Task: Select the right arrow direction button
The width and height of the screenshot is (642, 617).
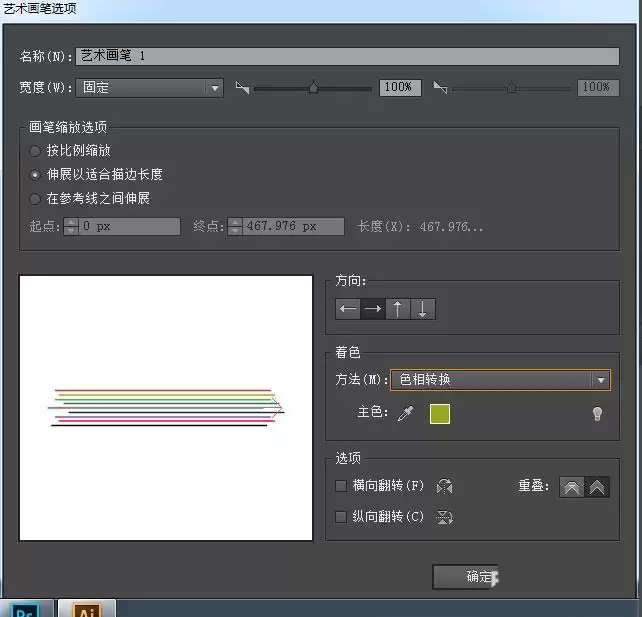Action: point(373,309)
